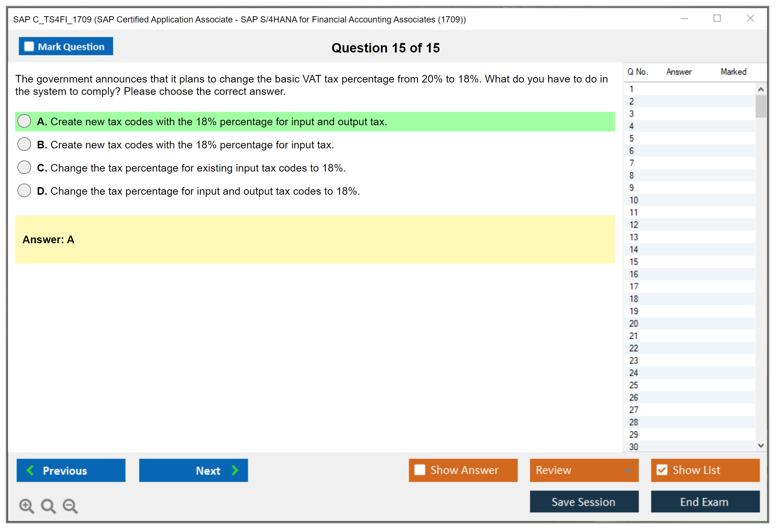This screenshot has height=532, width=778.
Task: Click the Save Session button
Action: point(584,502)
